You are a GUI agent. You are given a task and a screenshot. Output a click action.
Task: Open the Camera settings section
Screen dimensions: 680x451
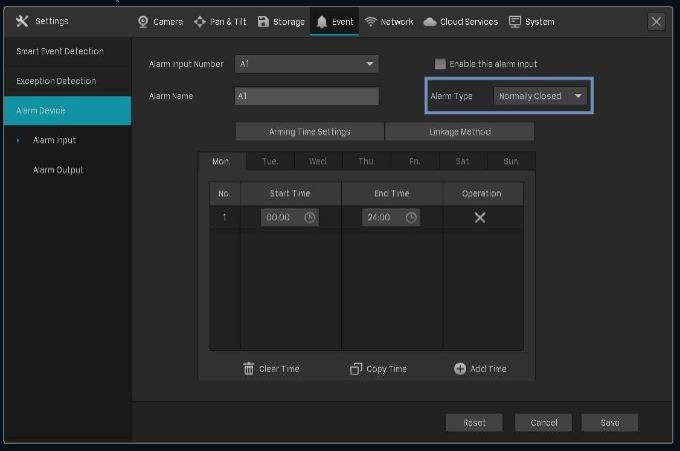(160, 21)
